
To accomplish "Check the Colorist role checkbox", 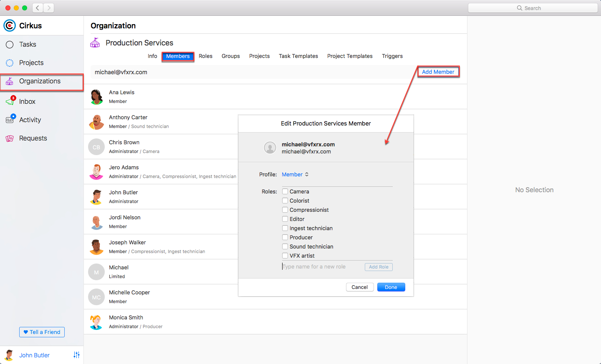I will 285,201.
